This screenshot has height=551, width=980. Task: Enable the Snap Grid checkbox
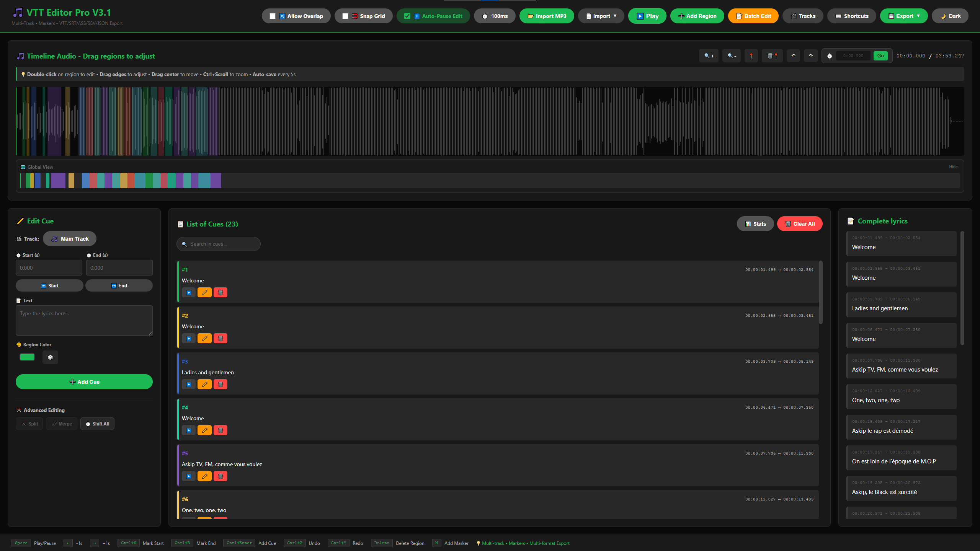(345, 16)
